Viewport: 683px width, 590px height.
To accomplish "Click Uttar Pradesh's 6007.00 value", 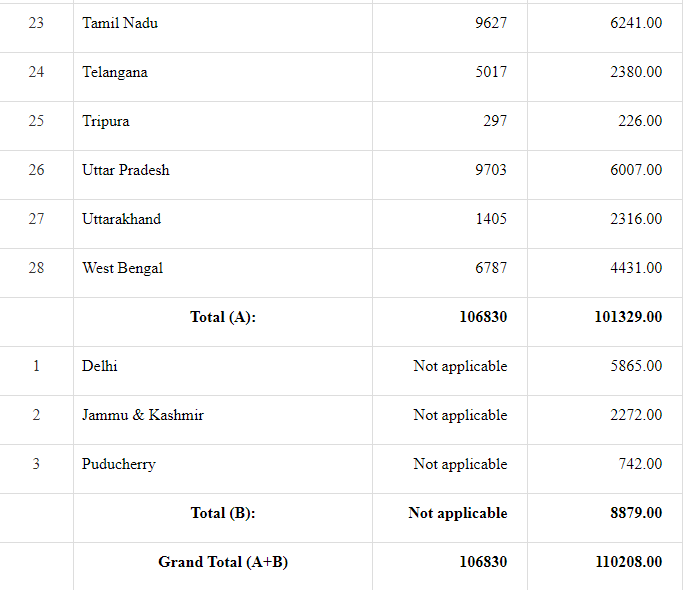I will [636, 170].
